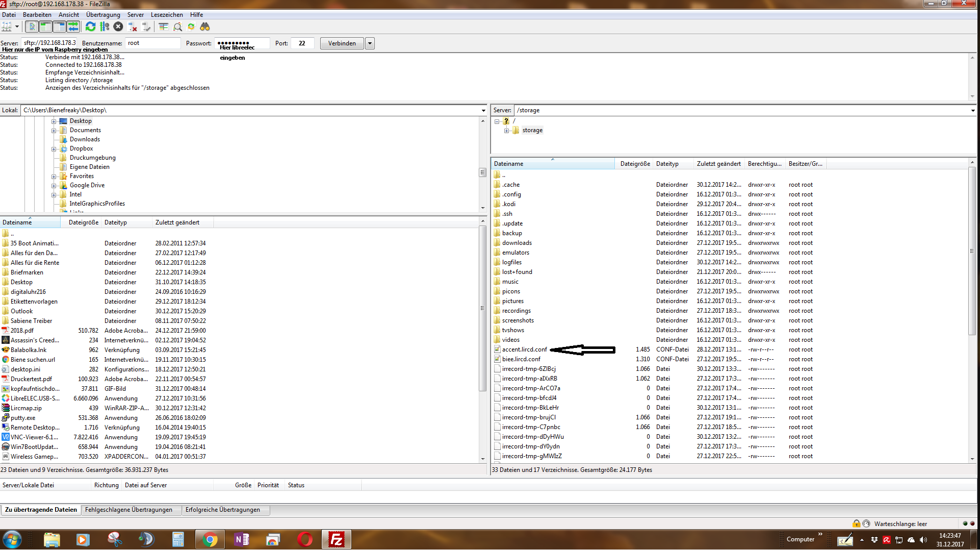Click the local file list vertical scrollbar
Viewport: 980px width, 550px height.
click(482, 308)
